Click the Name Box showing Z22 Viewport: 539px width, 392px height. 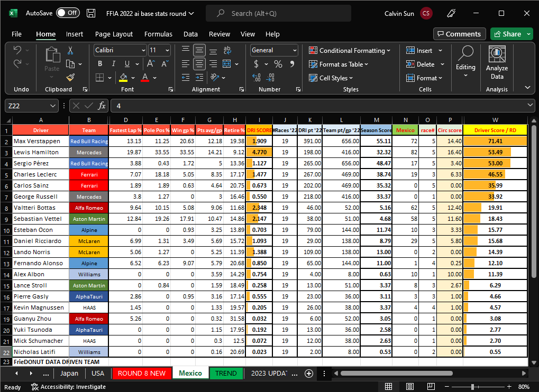[31, 106]
